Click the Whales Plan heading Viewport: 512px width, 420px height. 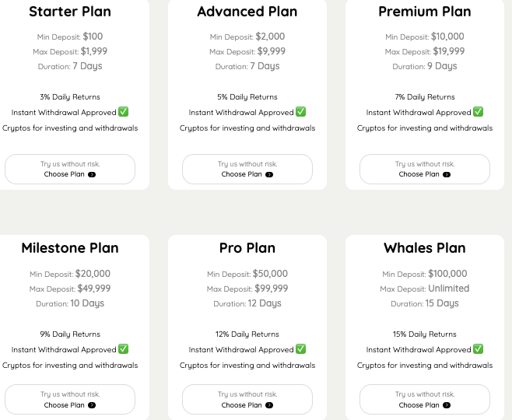click(425, 248)
